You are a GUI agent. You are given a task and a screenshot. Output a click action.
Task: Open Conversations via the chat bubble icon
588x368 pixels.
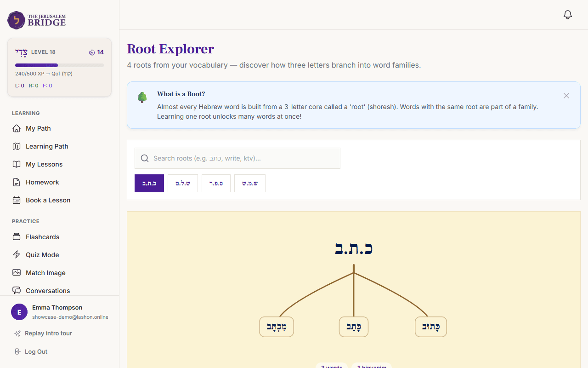pos(16,290)
